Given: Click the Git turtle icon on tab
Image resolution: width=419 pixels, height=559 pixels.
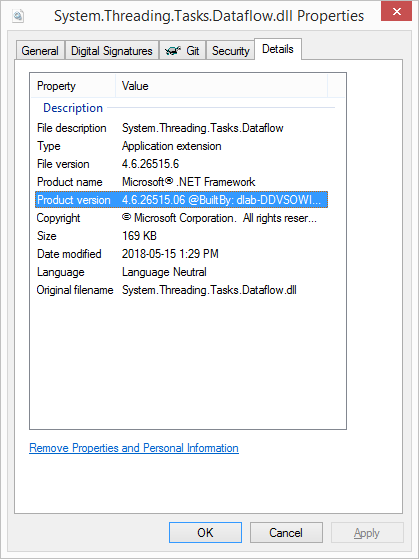Looking at the screenshot, I should [173, 51].
